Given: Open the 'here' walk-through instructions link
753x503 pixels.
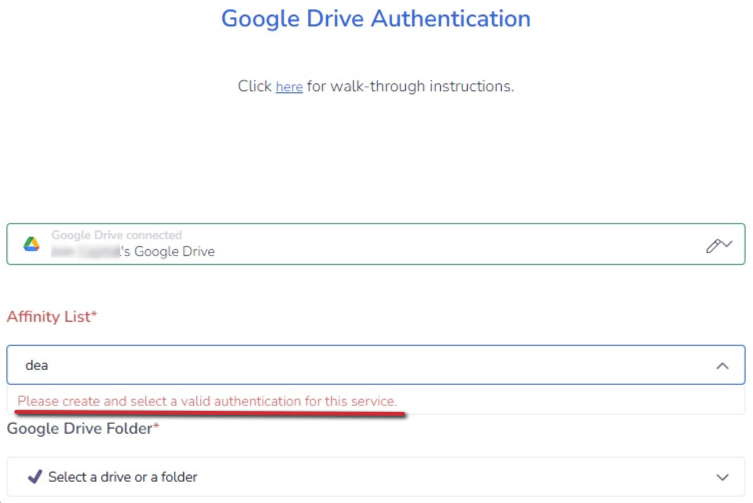Looking at the screenshot, I should (x=289, y=87).
